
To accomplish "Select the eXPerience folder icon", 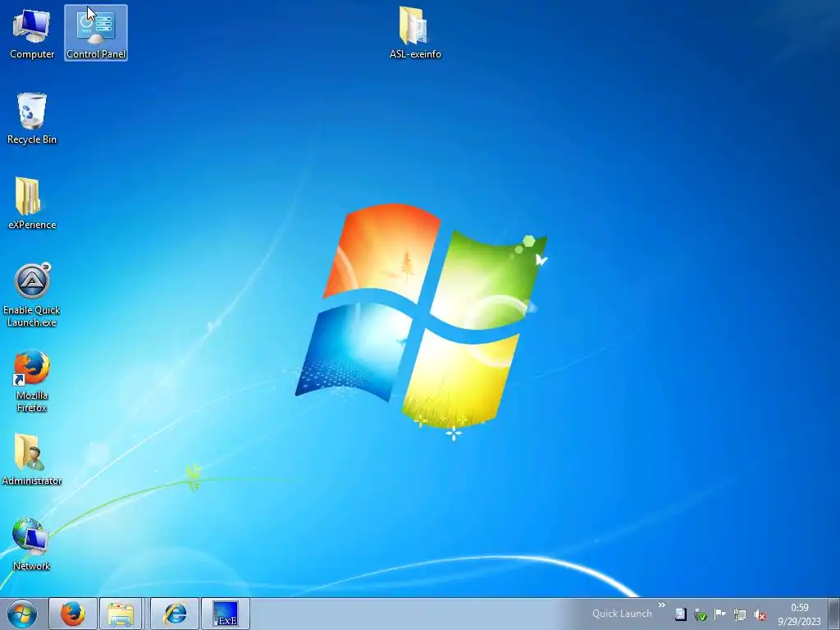I will 32,203.
